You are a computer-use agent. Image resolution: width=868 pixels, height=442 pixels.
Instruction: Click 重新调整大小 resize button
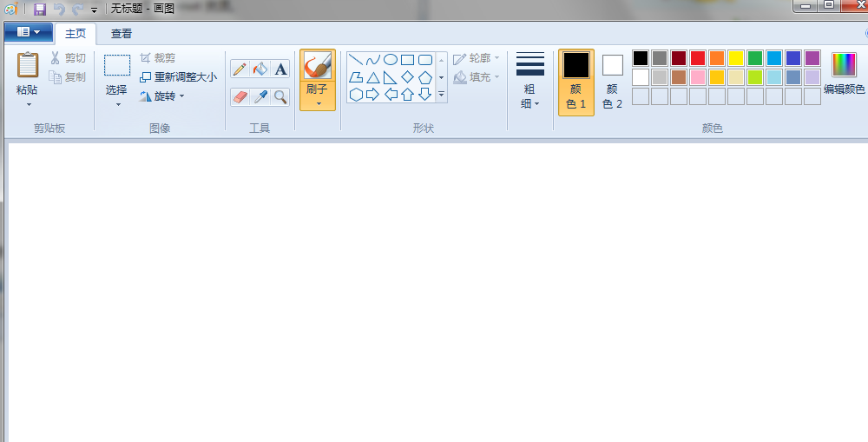click(x=179, y=77)
